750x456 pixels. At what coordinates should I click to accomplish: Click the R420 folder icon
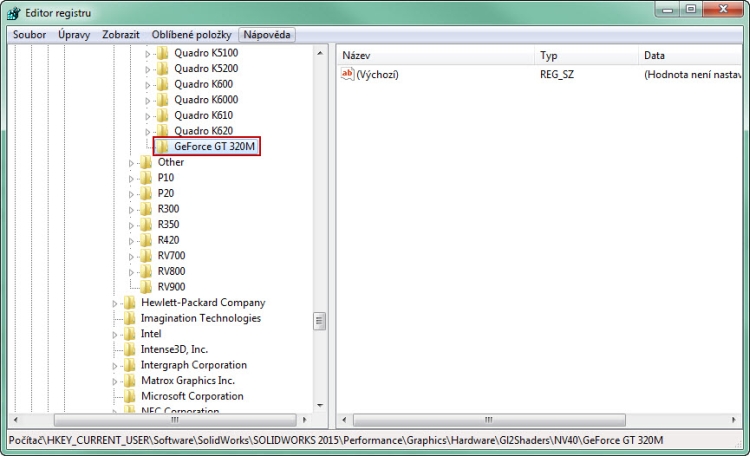(x=146, y=240)
